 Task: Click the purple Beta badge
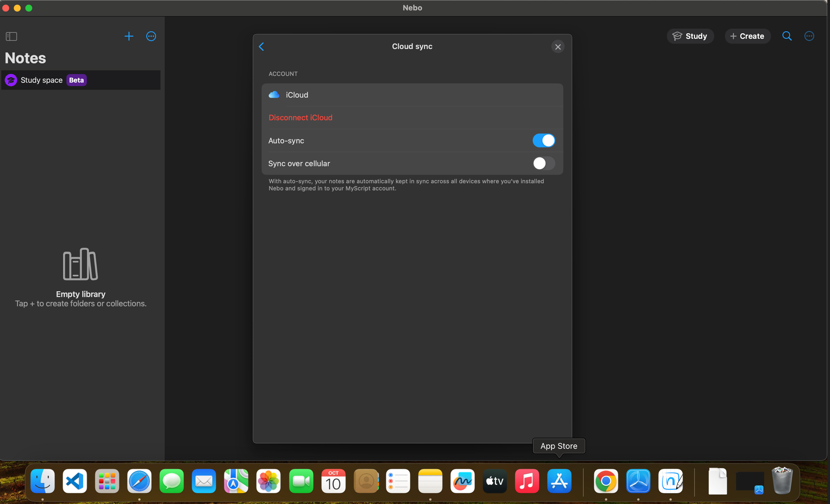click(76, 80)
